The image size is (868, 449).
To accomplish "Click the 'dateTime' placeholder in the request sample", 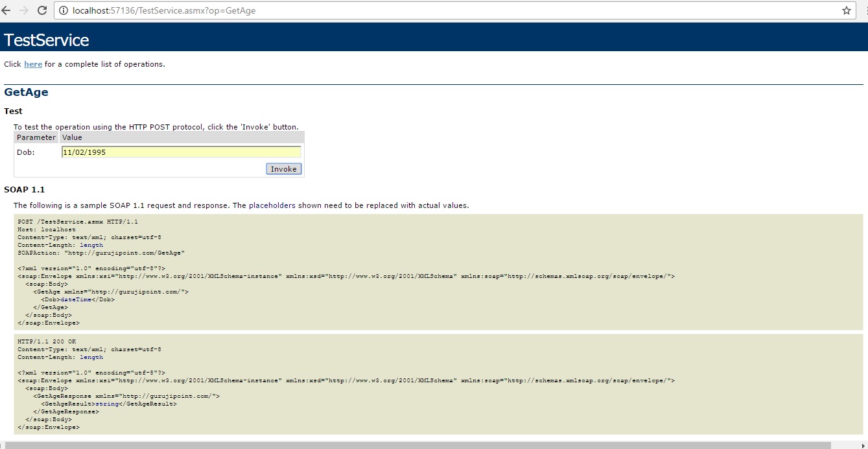I will click(x=77, y=299).
